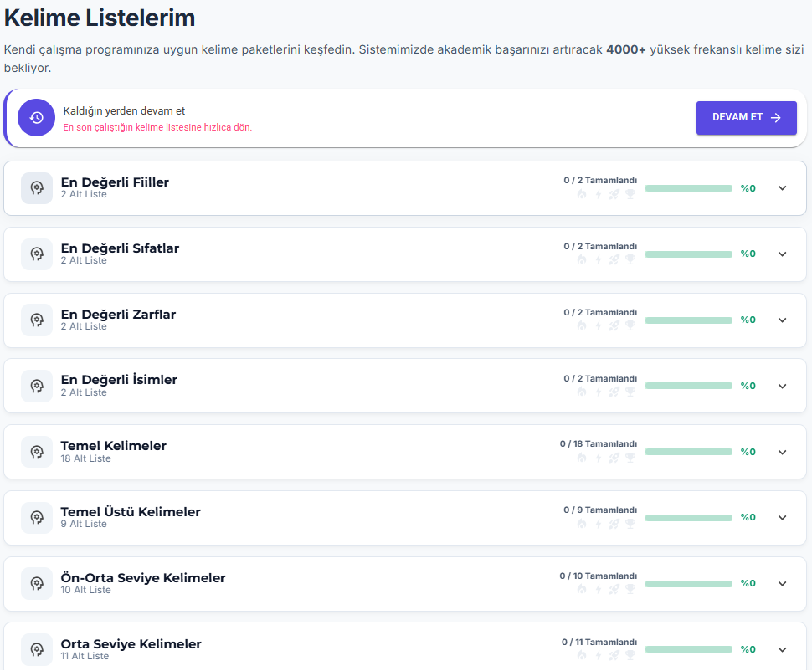Expand the En Değerli Sıfatlar list chevron
The image size is (812, 671).
point(783,254)
